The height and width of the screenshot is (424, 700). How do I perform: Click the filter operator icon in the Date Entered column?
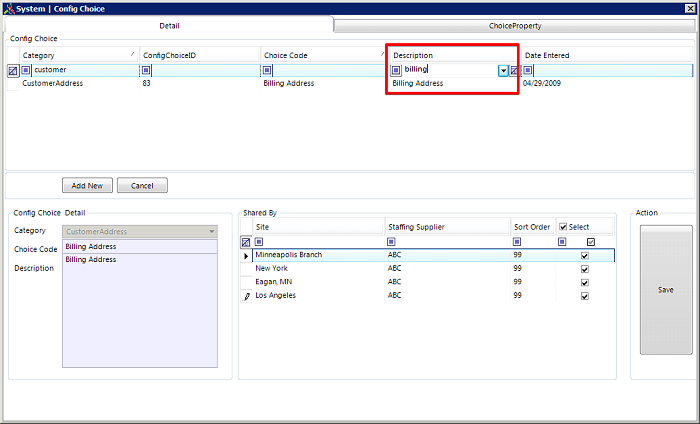pos(528,70)
